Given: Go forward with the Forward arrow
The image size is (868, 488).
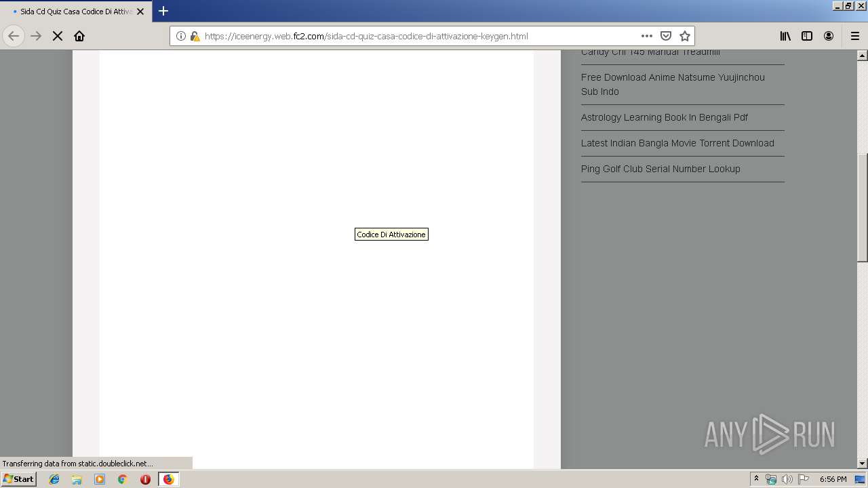Looking at the screenshot, I should (x=36, y=36).
